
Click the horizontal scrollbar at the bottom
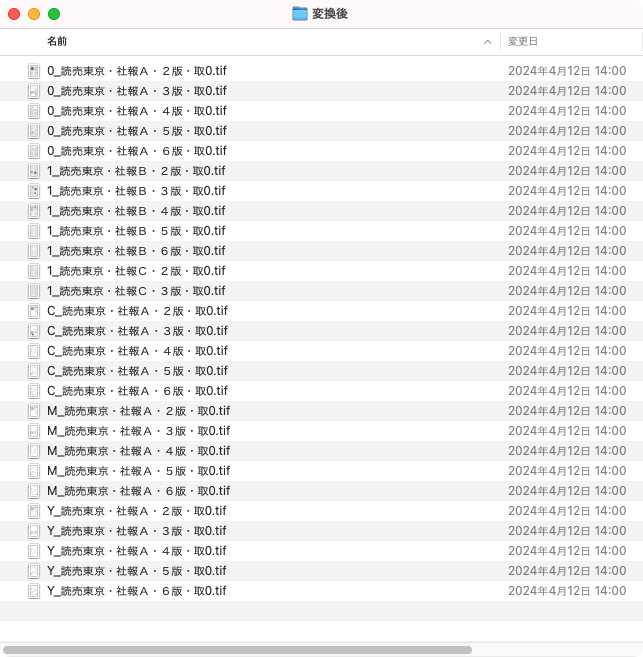click(x=238, y=650)
